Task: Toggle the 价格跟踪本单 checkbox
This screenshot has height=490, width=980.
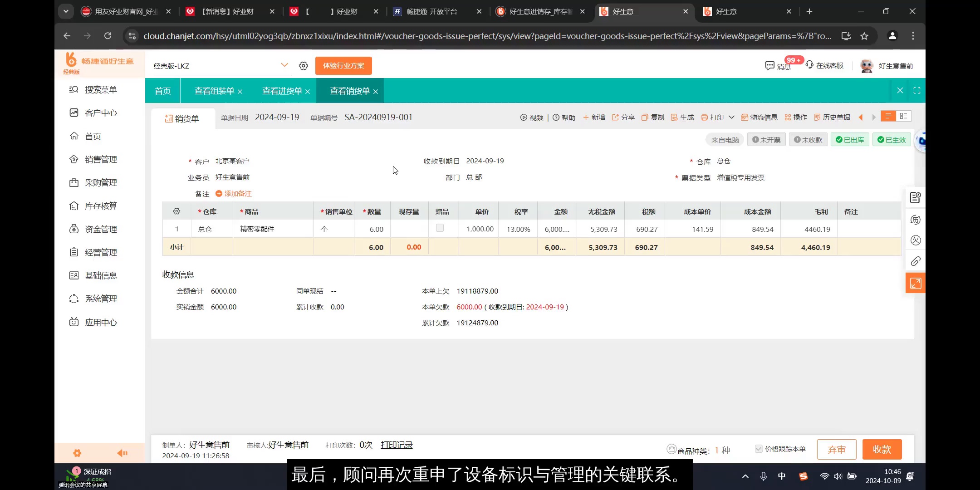Action: click(759, 449)
